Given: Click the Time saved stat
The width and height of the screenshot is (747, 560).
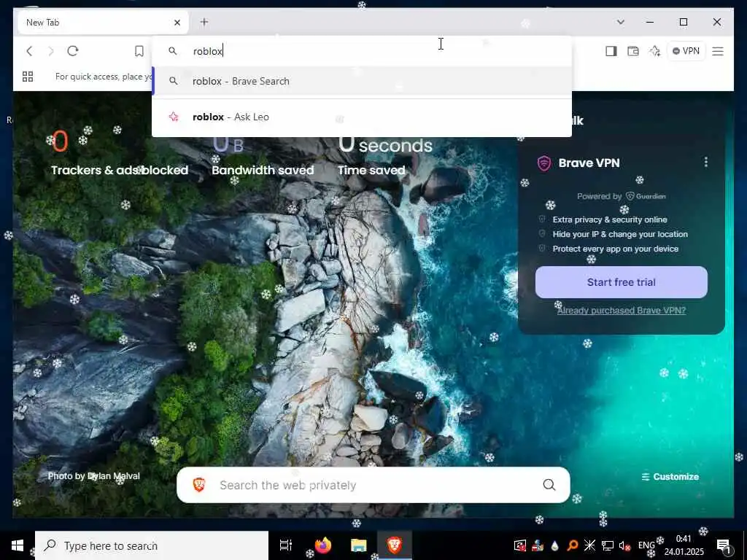Looking at the screenshot, I should point(385,157).
